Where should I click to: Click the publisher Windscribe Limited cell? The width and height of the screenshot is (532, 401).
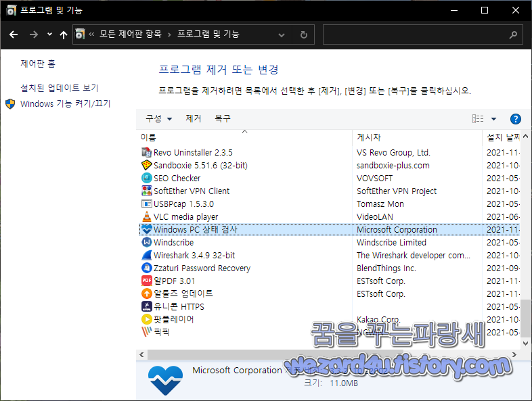pos(391,242)
